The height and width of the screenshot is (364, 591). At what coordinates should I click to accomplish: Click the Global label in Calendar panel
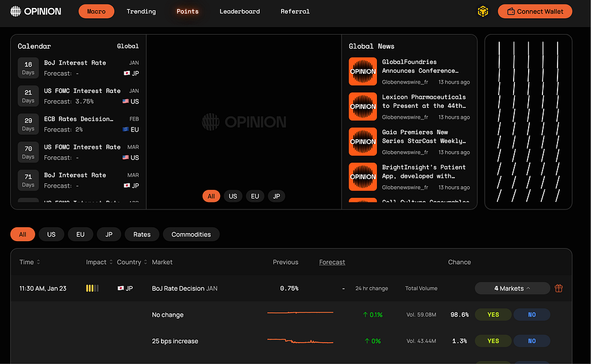pyautogui.click(x=128, y=46)
